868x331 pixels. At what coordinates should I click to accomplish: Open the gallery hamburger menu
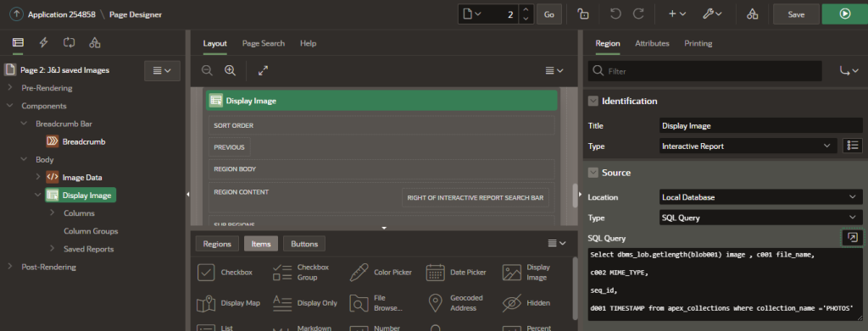[556, 244]
